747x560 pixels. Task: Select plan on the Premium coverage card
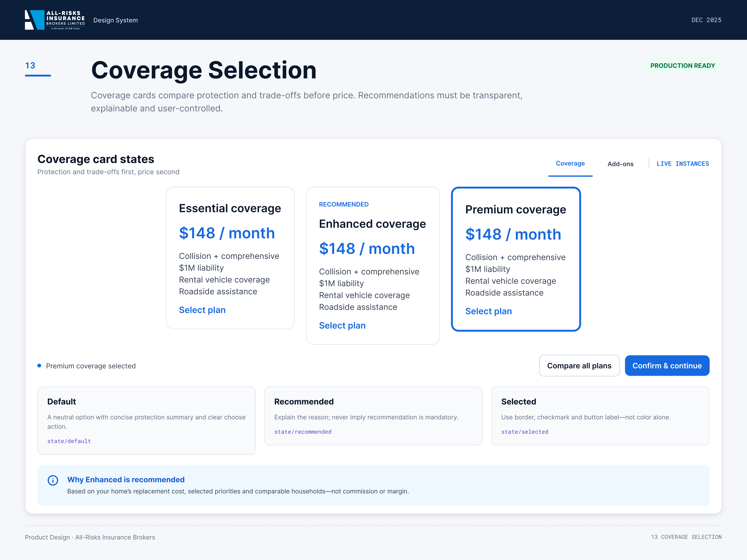[488, 311]
